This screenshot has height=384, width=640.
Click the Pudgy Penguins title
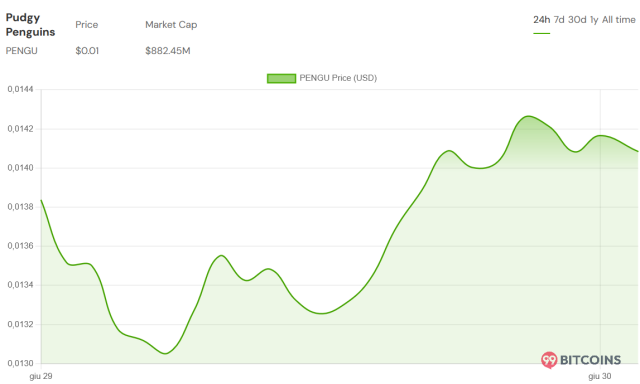coord(30,24)
